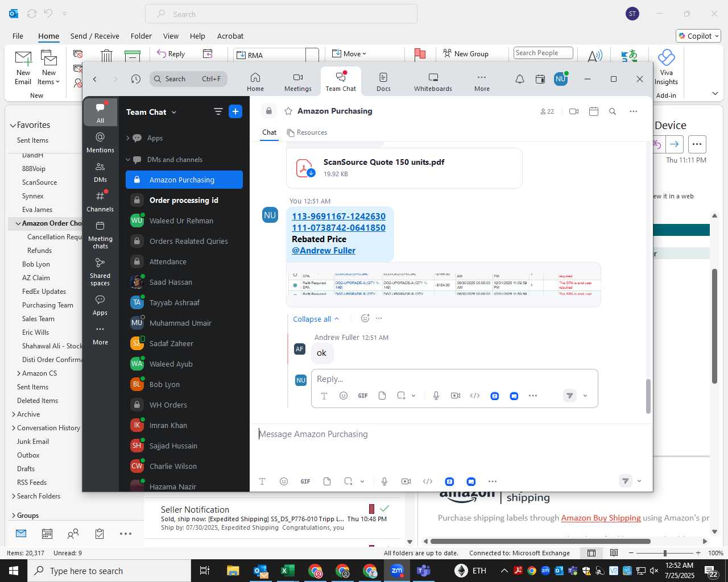Open screenshot dropdown in main message toolbar
Image resolution: width=728 pixels, height=582 pixels.
[x=362, y=481]
